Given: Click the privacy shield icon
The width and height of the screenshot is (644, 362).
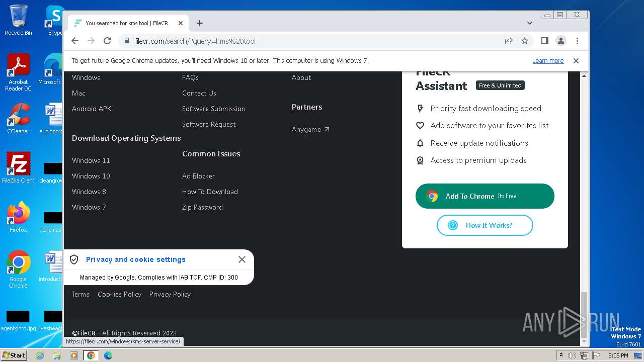Looking at the screenshot, I should (x=74, y=259).
